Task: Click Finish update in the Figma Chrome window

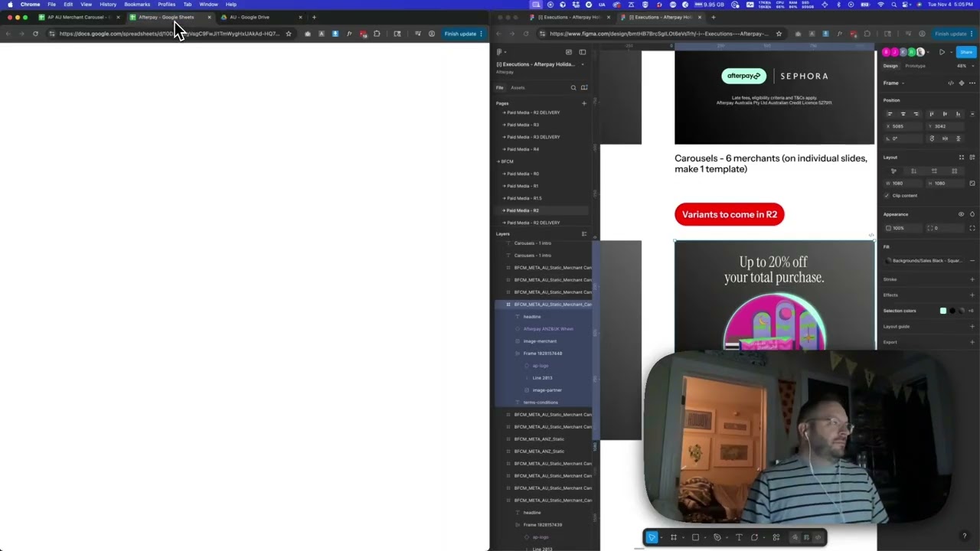Action: [953, 34]
